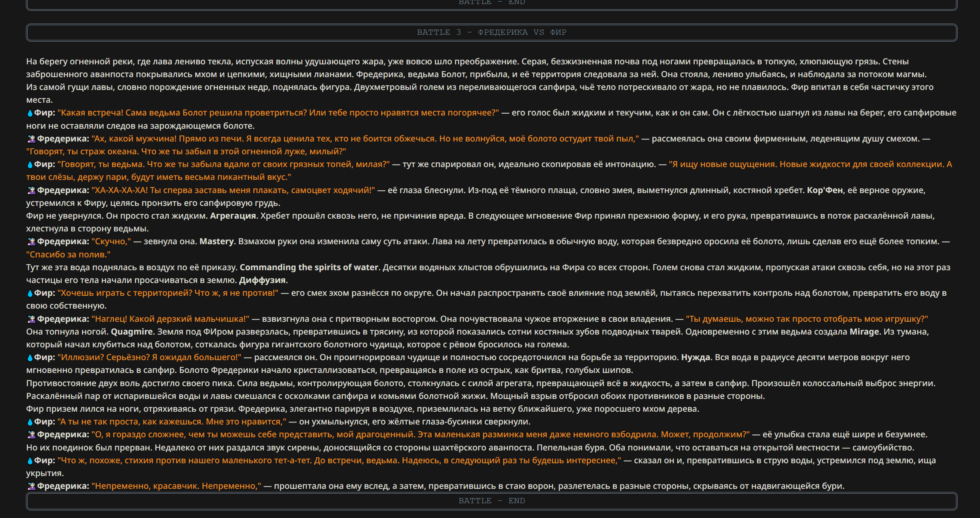980x518 pixels.
Task: Click the witch icon before "ХА-ХА-ХА-ХА!" line
Action: click(31, 190)
